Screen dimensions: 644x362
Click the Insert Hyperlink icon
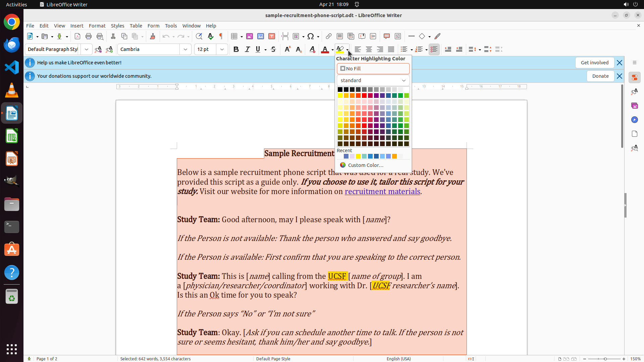point(329,36)
